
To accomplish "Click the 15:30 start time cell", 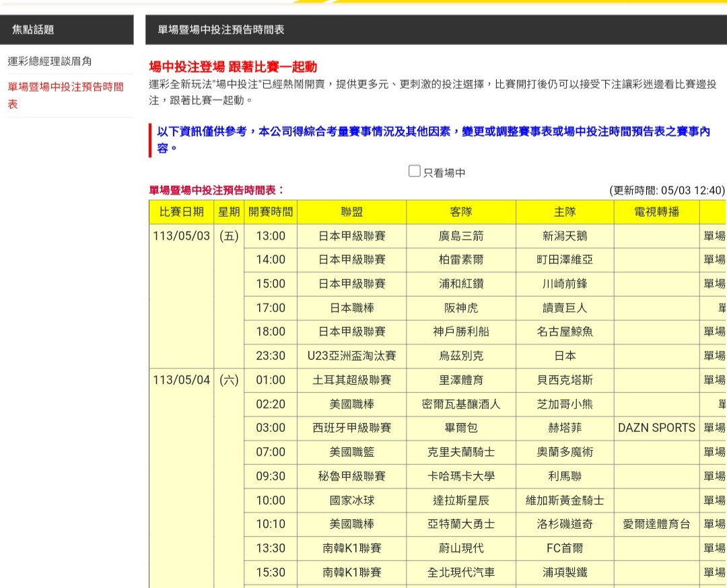I will (x=271, y=573).
